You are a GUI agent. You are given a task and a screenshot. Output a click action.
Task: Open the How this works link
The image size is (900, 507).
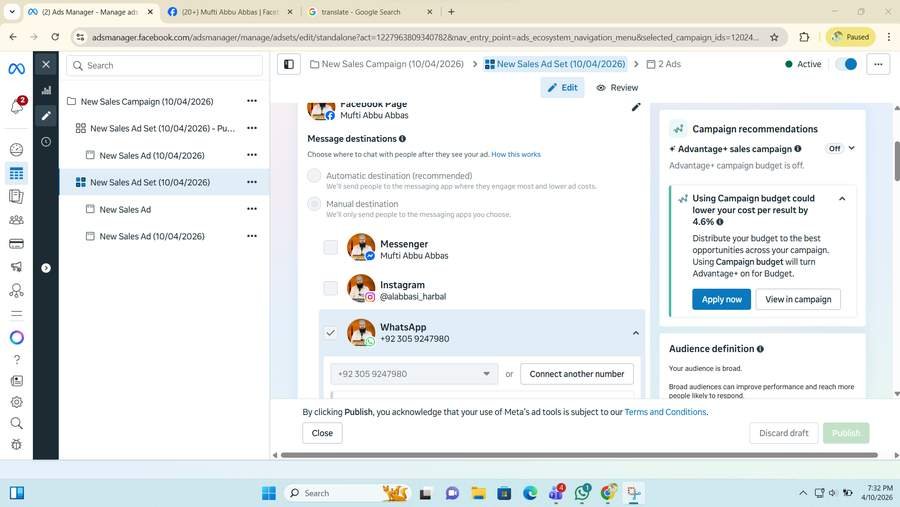pos(515,154)
